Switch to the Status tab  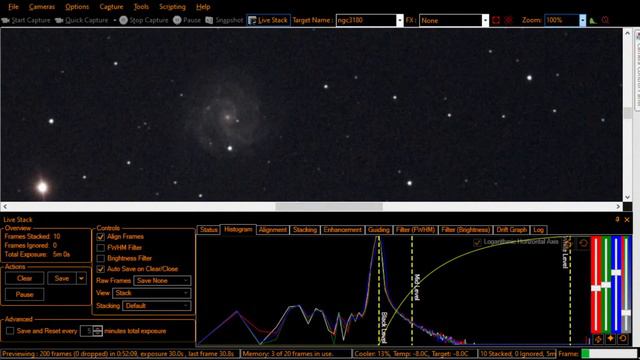pos(209,230)
